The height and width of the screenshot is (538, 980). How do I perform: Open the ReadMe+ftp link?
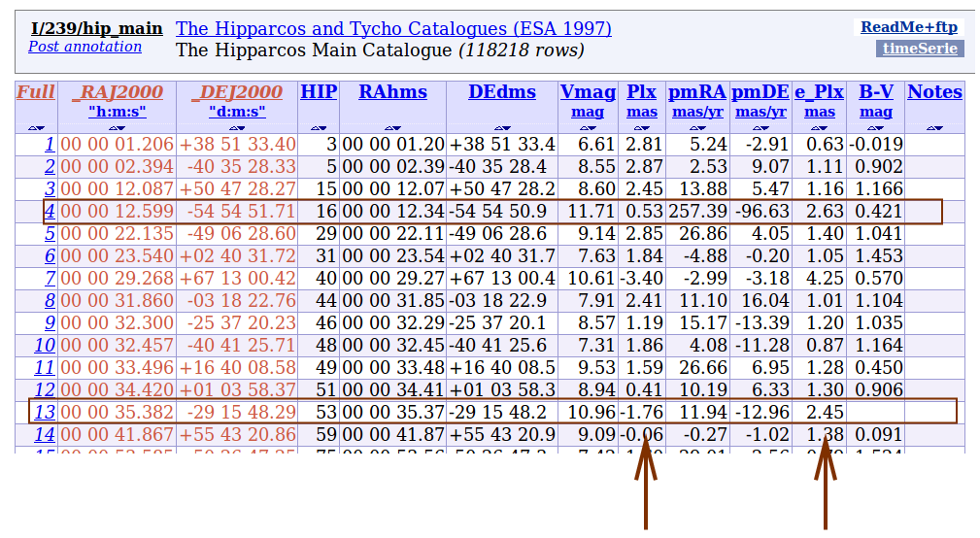(x=908, y=27)
